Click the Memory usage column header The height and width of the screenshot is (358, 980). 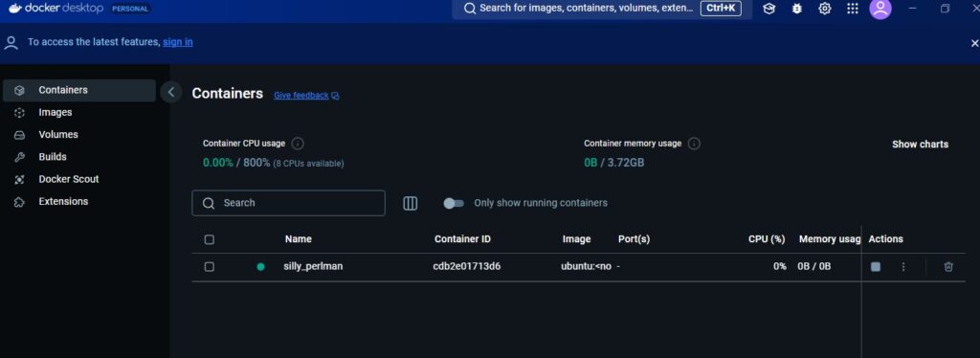830,239
